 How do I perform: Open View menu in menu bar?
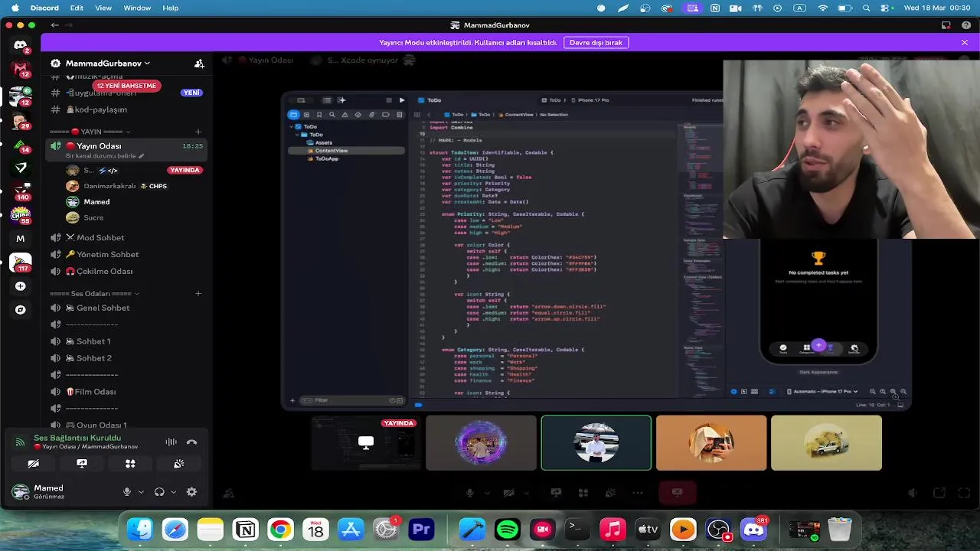[x=103, y=8]
